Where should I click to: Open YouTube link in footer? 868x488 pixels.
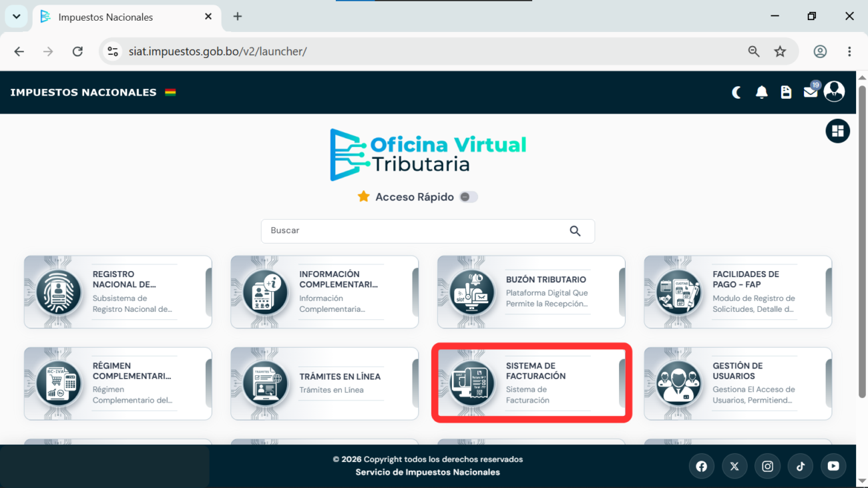833,467
